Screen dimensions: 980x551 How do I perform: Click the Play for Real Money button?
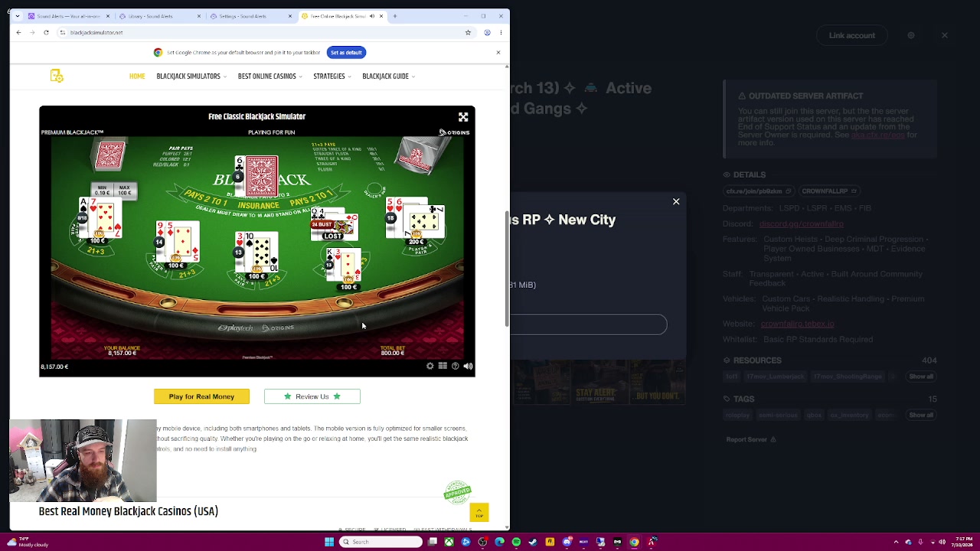[201, 396]
